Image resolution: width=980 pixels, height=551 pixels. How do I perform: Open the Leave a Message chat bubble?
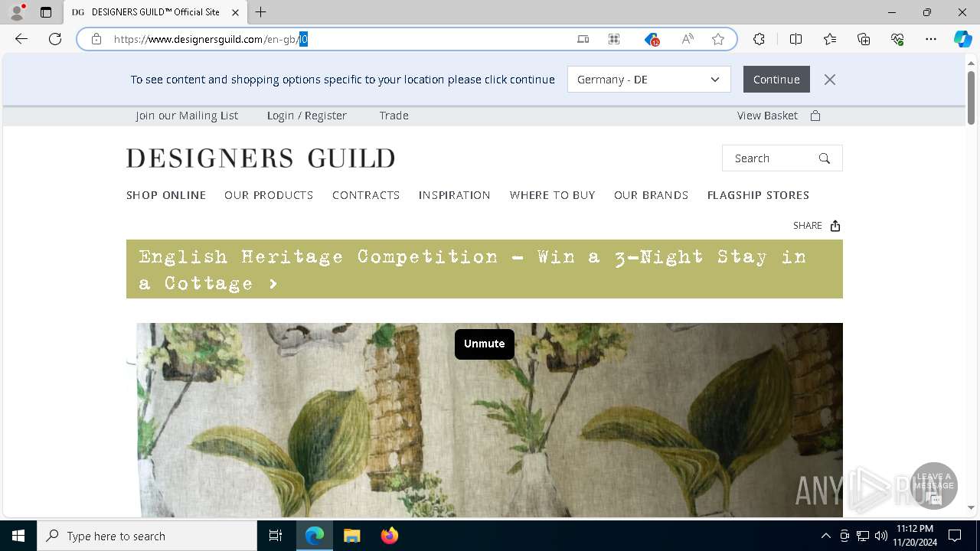tap(934, 486)
